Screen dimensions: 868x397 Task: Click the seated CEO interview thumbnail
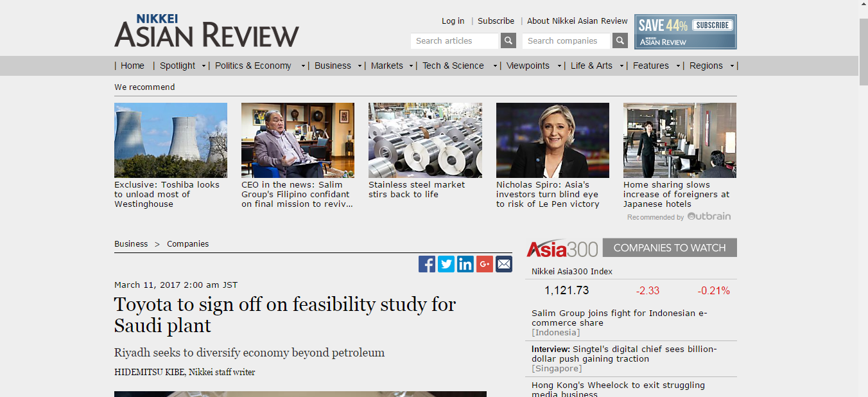[x=298, y=140]
